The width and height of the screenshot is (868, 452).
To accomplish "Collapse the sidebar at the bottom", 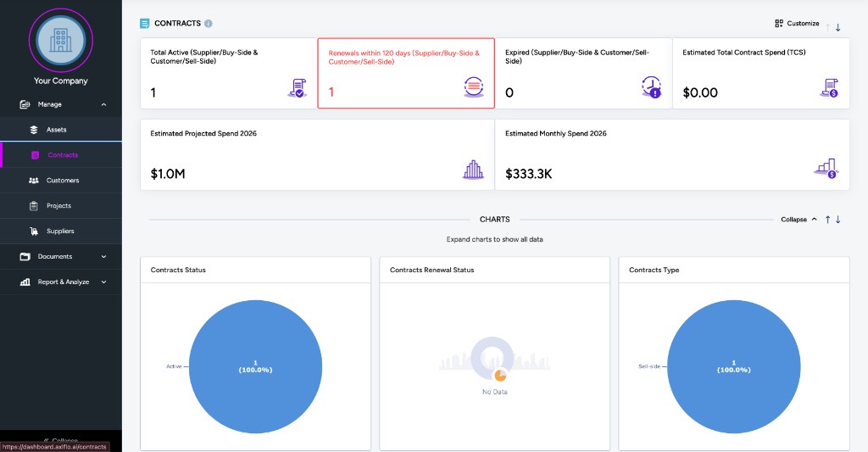I will [x=61, y=440].
